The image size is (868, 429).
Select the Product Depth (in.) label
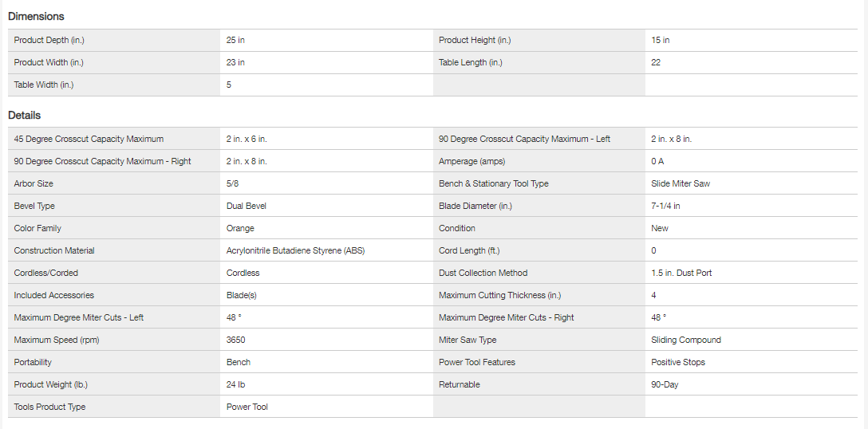[49, 40]
